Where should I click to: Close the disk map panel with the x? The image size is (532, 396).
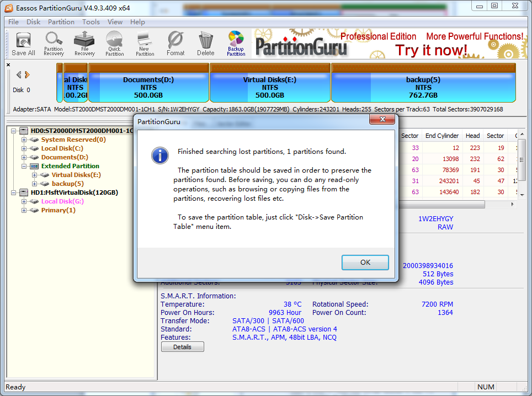point(8,65)
